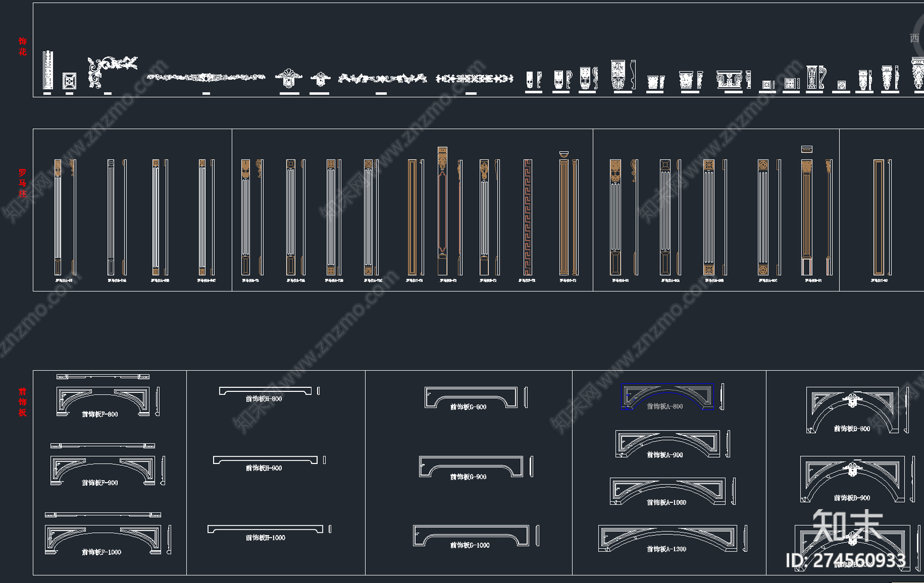Select the ornate arch drawing above B-900
Screen dimensions: 924x583
(x=852, y=479)
